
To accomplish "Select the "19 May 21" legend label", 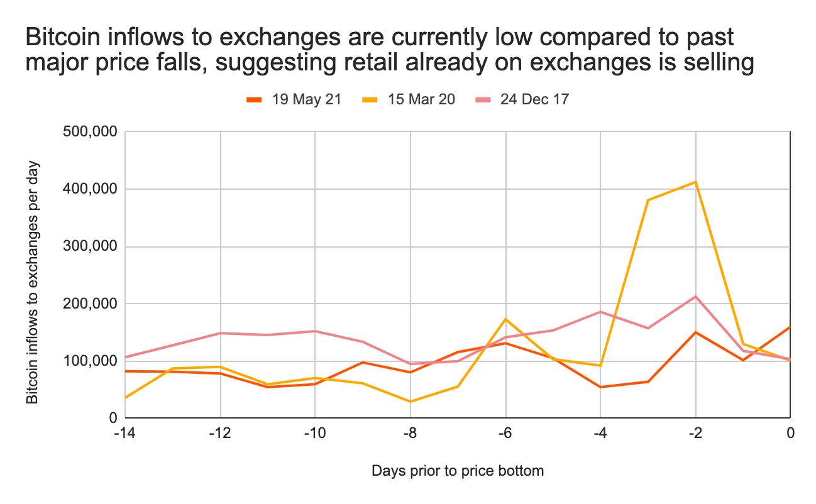I will pyautogui.click(x=307, y=99).
